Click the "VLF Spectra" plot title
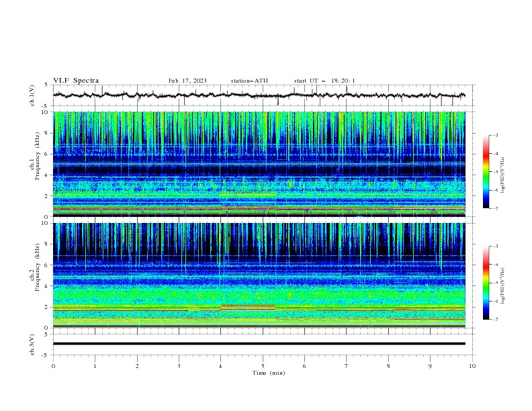The width and height of the screenshot is (532, 411). pyautogui.click(x=76, y=81)
